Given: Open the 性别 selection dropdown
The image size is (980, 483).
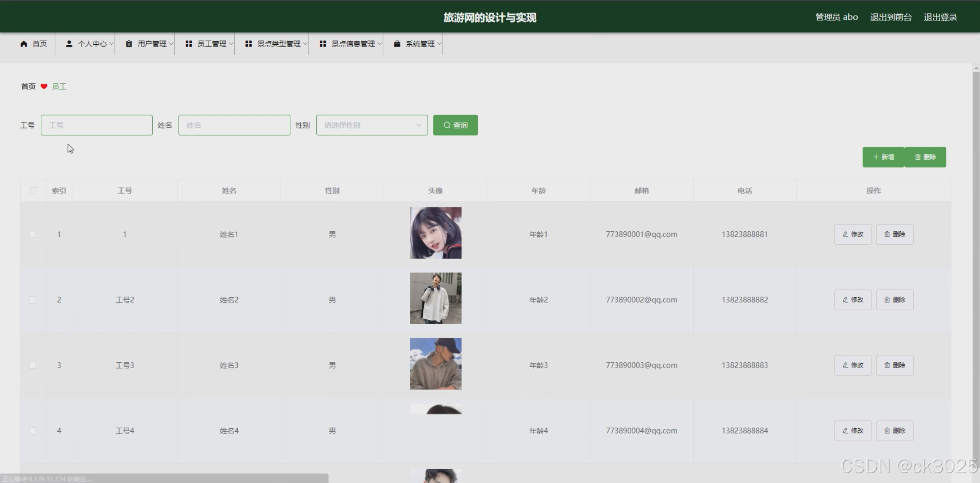Looking at the screenshot, I should [372, 125].
